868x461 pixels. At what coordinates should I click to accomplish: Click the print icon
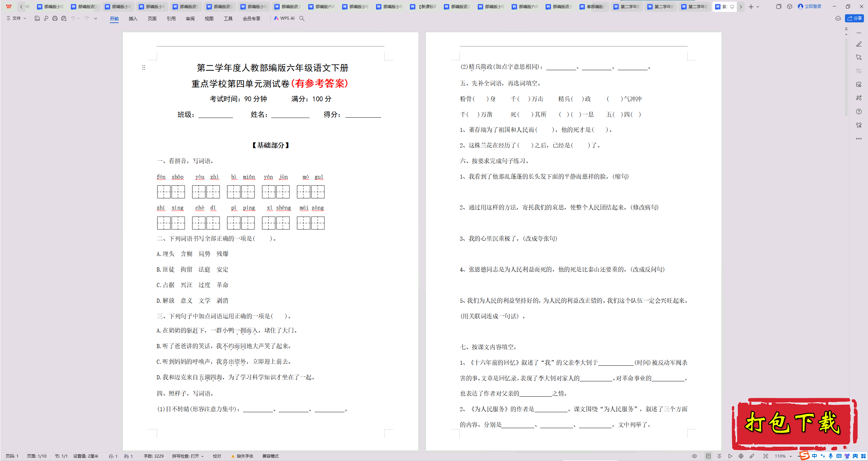55,18
